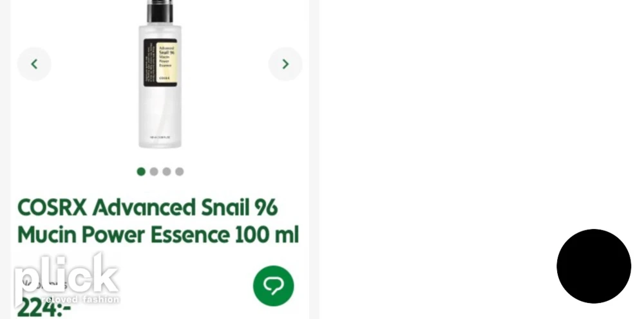Open the COSRX Advanced Snail 96 title
The image size is (644, 319).
pyautogui.click(x=148, y=208)
